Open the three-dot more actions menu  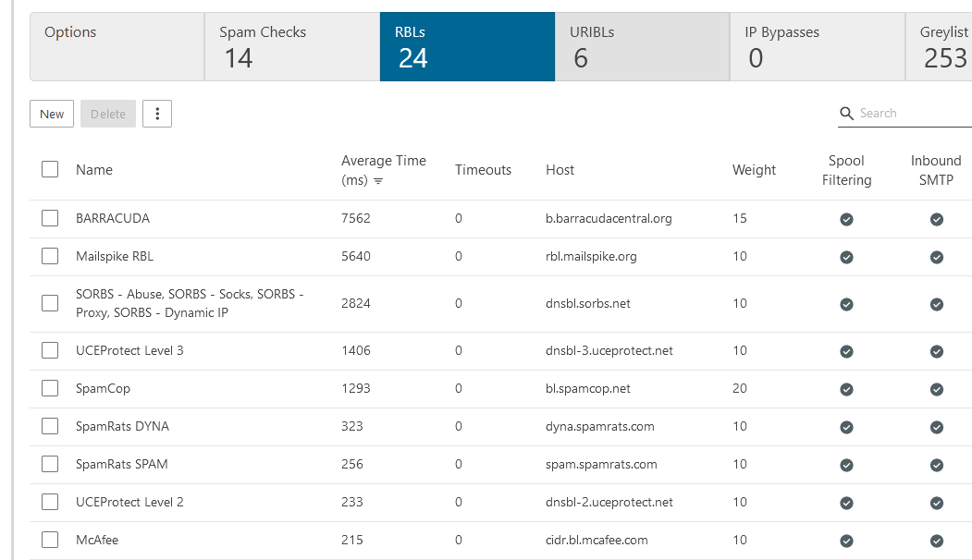pos(157,114)
